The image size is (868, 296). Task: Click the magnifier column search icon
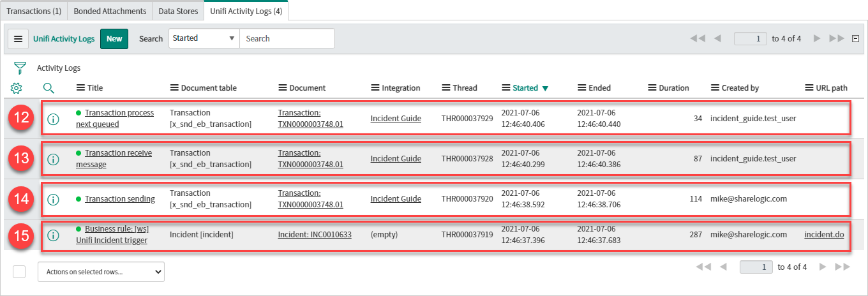(x=49, y=88)
